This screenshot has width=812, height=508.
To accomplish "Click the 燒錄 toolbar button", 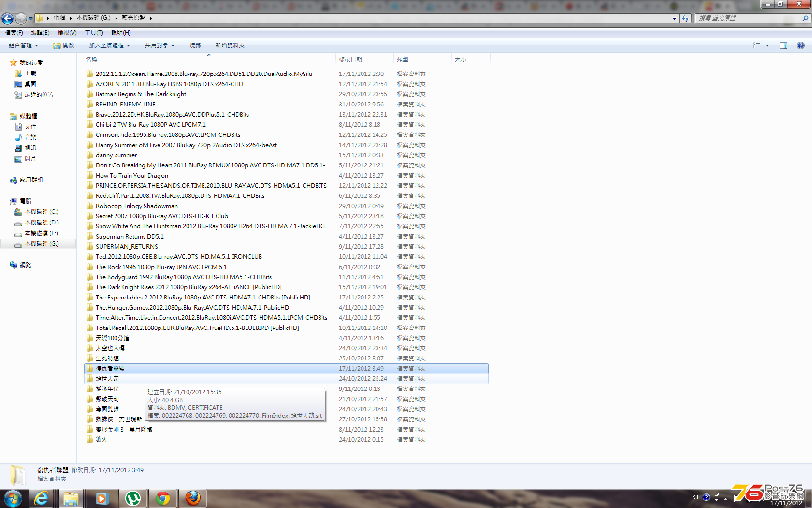I will (195, 45).
